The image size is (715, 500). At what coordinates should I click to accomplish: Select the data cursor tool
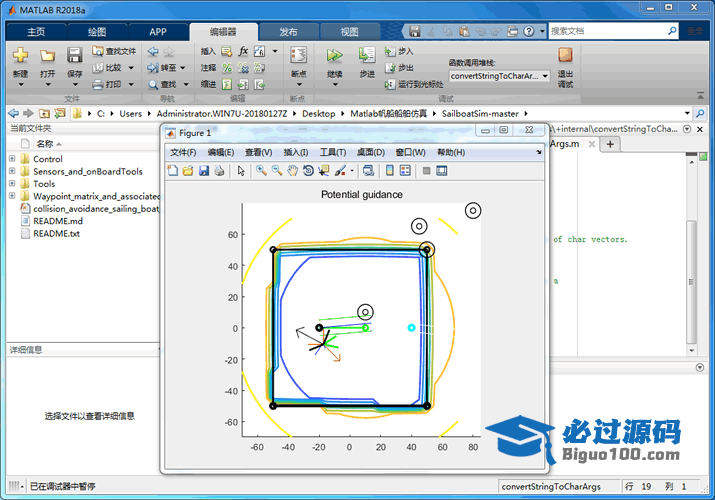click(324, 171)
